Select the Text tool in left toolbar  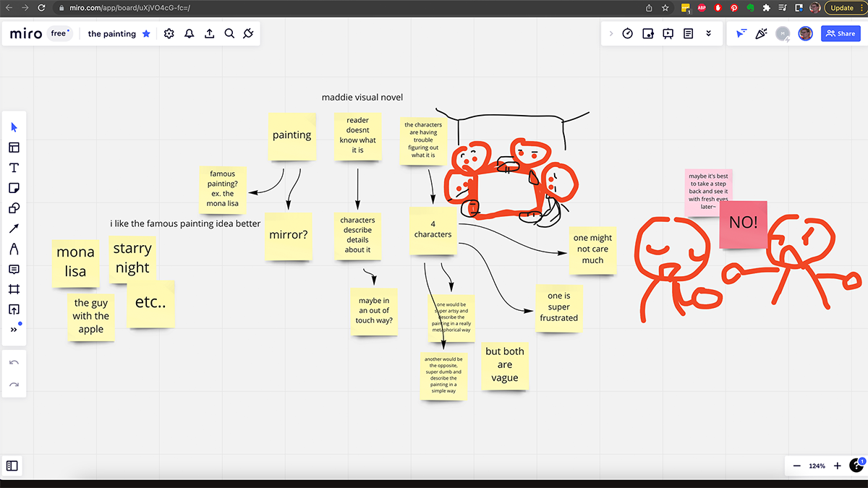(x=14, y=168)
